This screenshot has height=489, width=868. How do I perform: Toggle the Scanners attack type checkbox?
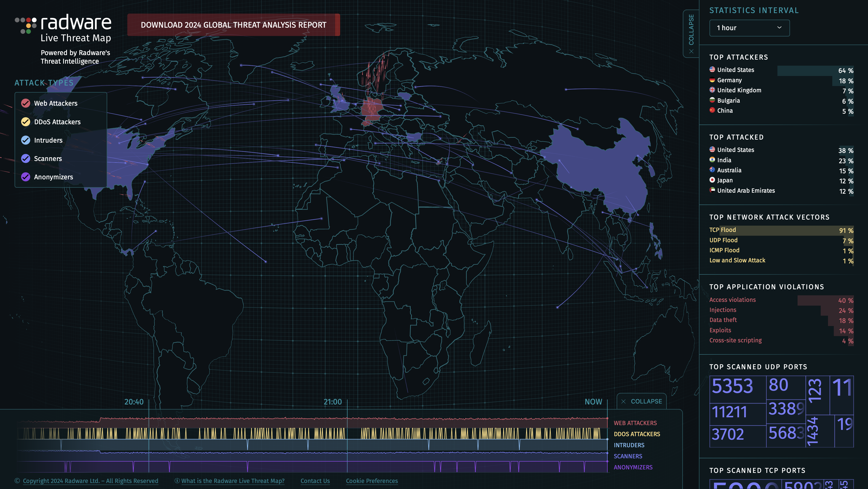26,159
